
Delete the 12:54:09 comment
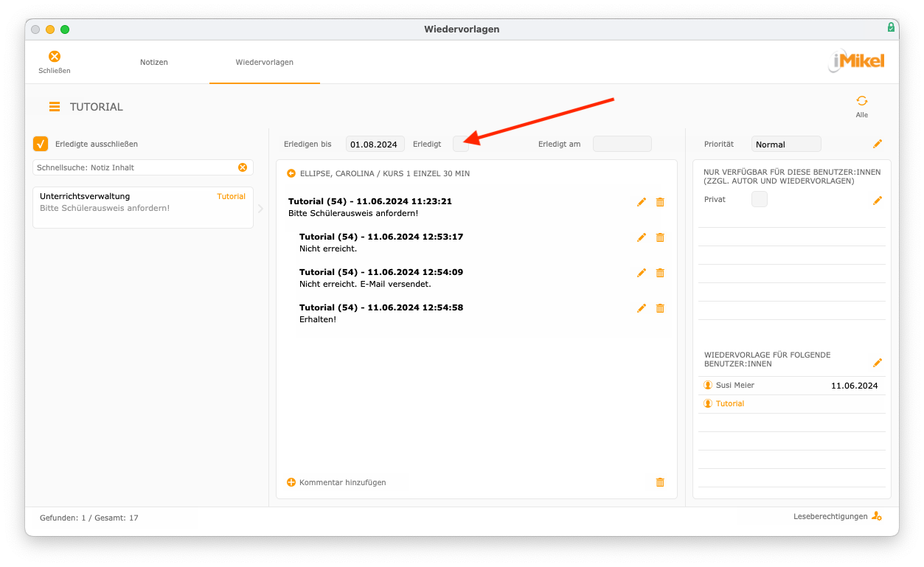[660, 273]
